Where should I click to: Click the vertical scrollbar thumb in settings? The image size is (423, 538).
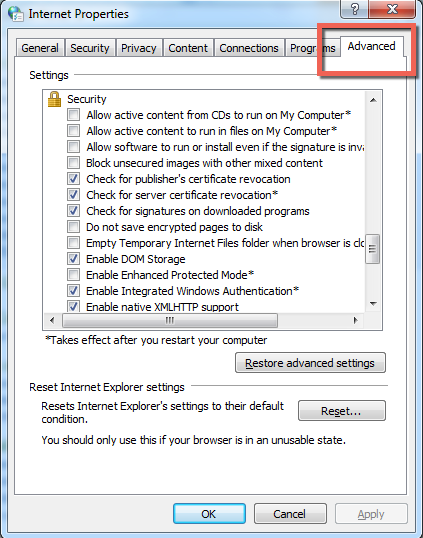tap(373, 249)
